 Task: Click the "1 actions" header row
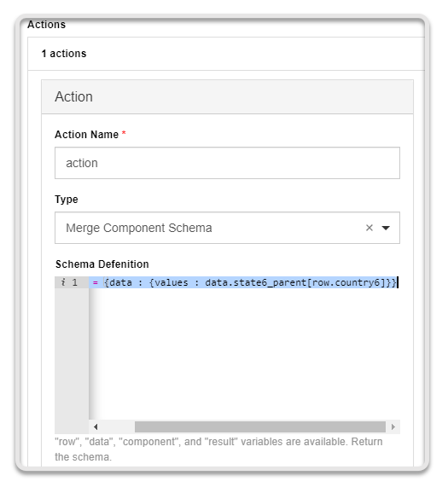(226, 54)
